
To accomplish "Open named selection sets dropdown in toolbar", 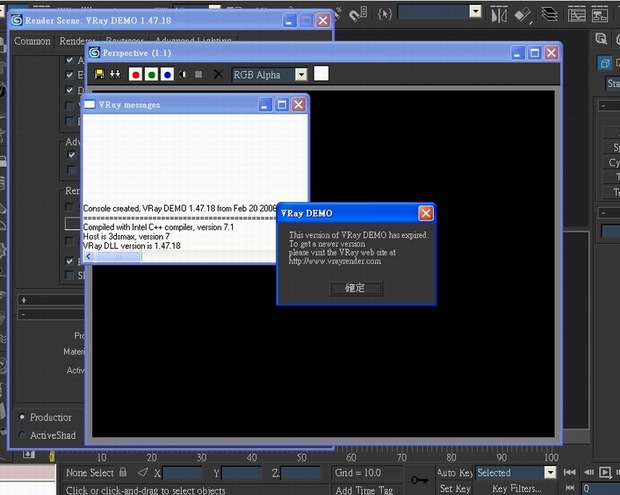I will pos(476,11).
